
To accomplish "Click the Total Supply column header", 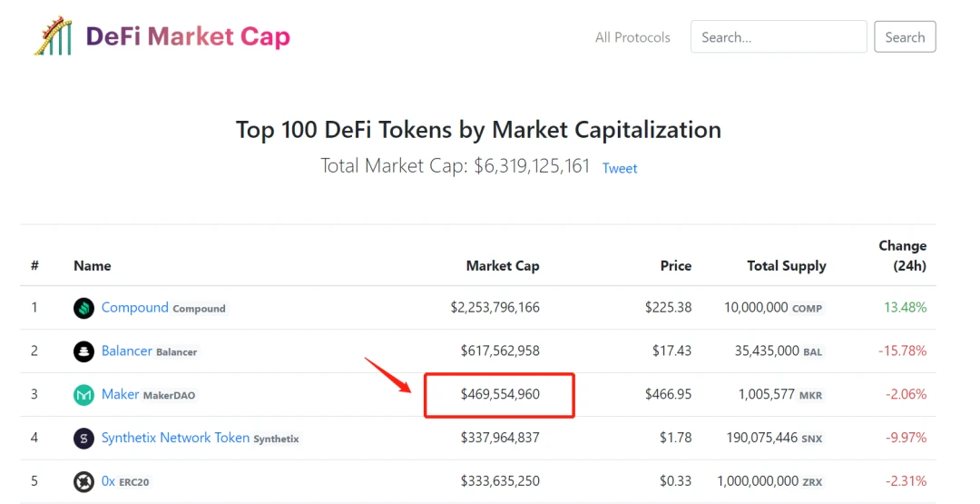I will [786, 266].
